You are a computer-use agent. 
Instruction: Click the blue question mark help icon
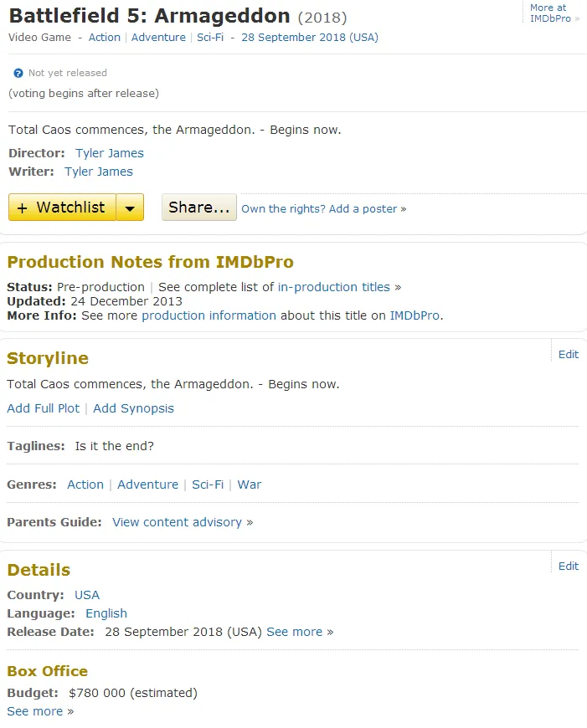click(18, 74)
